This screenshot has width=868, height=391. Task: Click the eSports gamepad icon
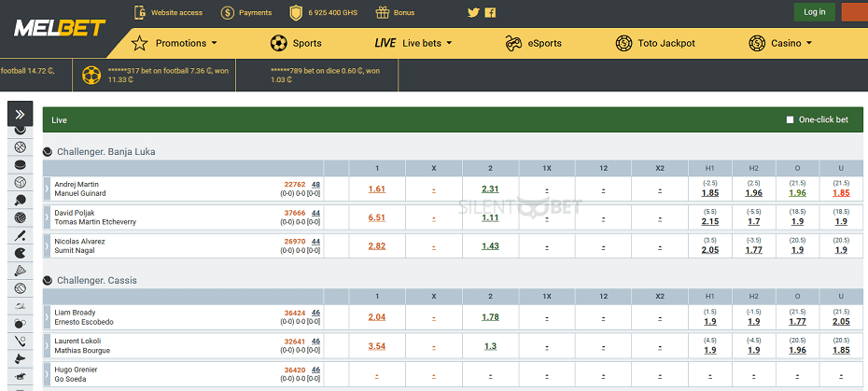pyautogui.click(x=513, y=43)
